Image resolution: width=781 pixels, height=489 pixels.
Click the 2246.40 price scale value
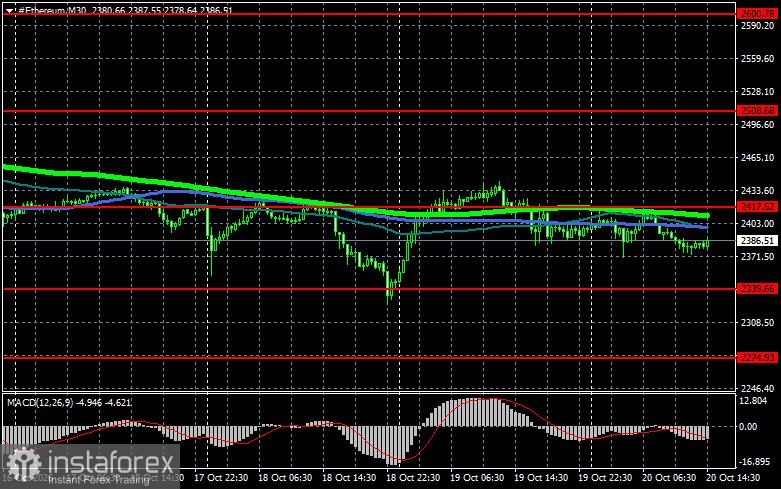pos(758,388)
